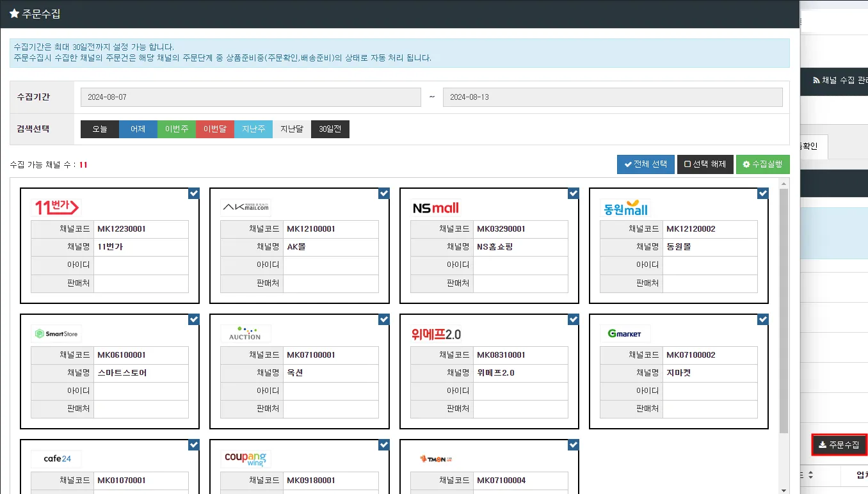Screen dimensions: 868x494
Task: Click the channel name value 스마트스토어
Action: 122,373
